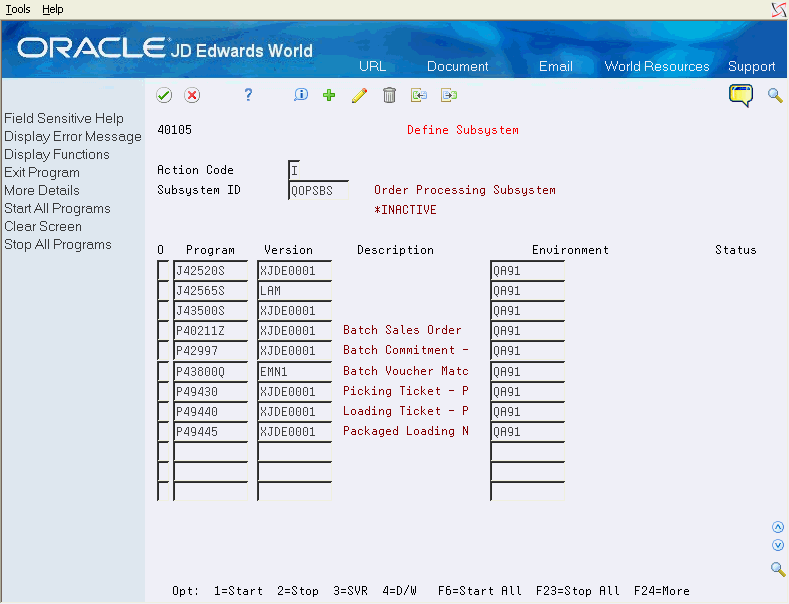Viewport: 789px width, 604px height.
Task: Click the bottom-right magnifier icon
Action: 778,569
